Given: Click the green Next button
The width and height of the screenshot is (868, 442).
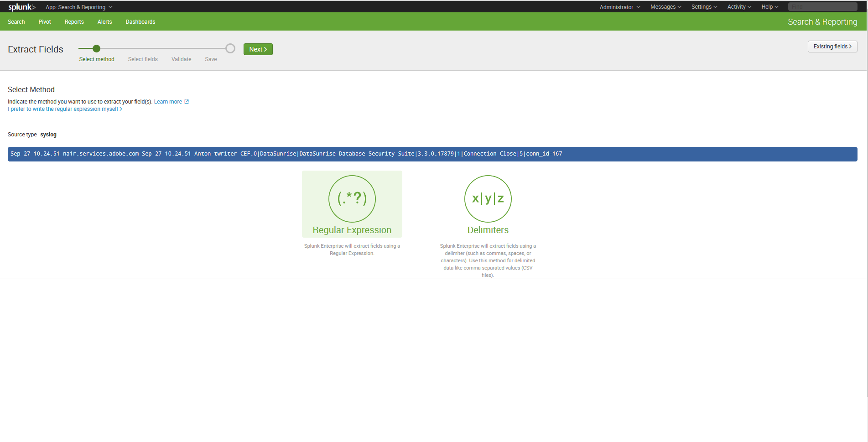Looking at the screenshot, I should click(x=258, y=49).
